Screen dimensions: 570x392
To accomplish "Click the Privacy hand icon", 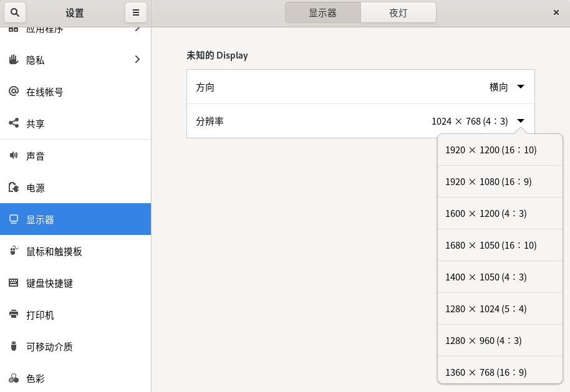I will [14, 60].
